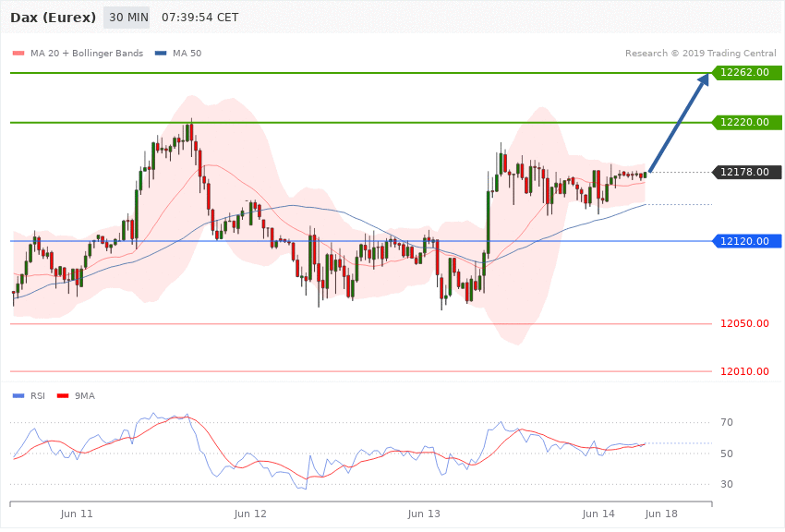
Task: Click the RSI 70 axis label
Action: 727,422
